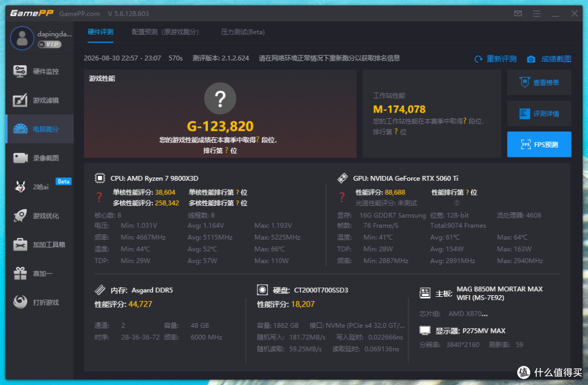Click the CT2000T700SSD3 disk name
The image size is (588, 385).
321,290
